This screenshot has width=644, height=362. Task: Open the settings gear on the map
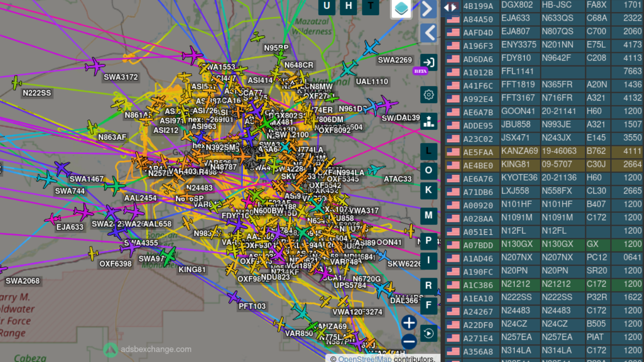(x=429, y=95)
